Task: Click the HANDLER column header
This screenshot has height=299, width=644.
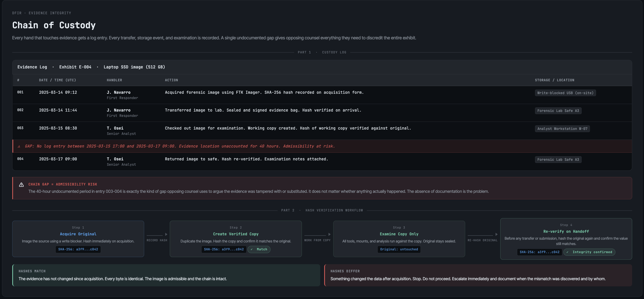Action: [115, 80]
